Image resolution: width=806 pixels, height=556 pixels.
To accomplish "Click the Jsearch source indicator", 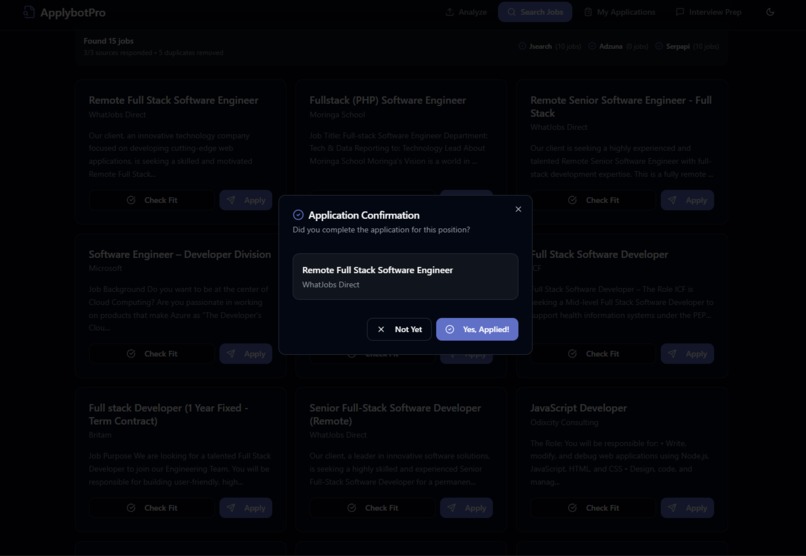I will click(x=549, y=46).
